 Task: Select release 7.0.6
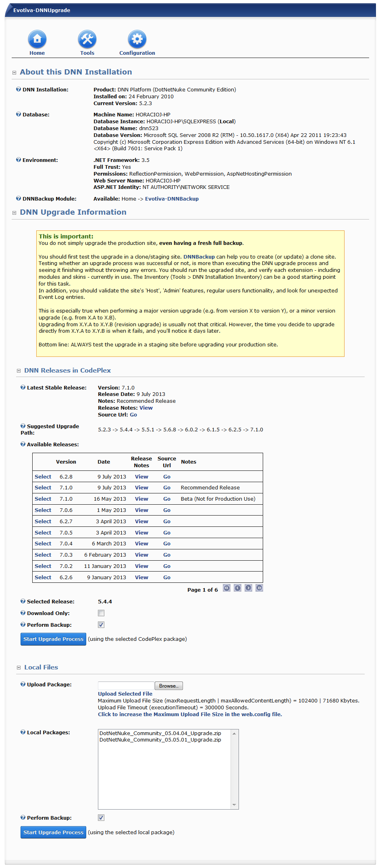pos(43,510)
